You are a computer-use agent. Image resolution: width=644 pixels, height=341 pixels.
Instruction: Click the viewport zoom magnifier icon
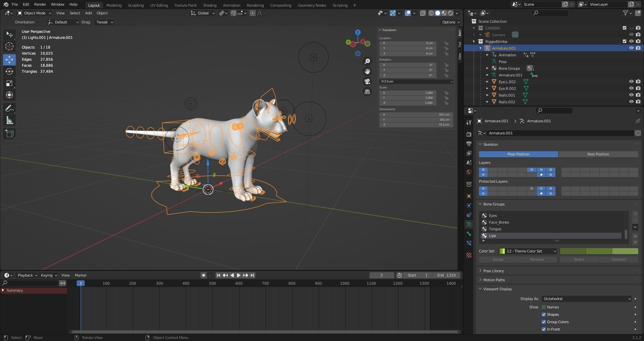click(x=367, y=61)
